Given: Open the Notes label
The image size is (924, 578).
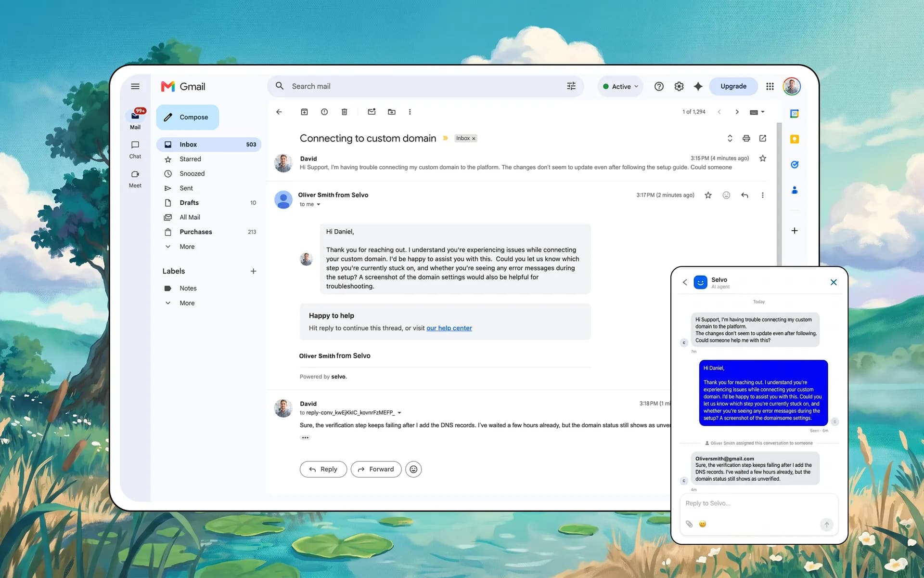Looking at the screenshot, I should pyautogui.click(x=209, y=288).
